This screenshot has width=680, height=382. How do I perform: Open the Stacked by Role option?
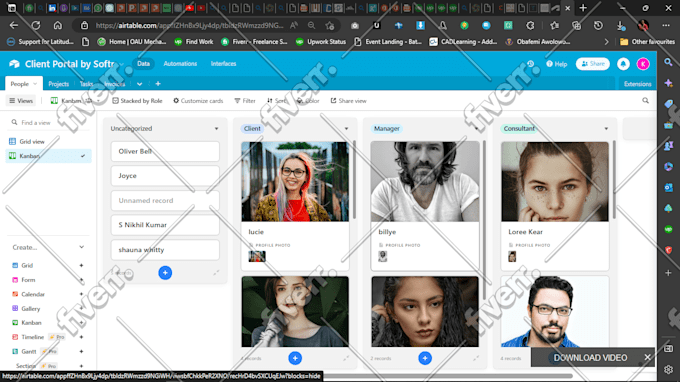point(137,101)
